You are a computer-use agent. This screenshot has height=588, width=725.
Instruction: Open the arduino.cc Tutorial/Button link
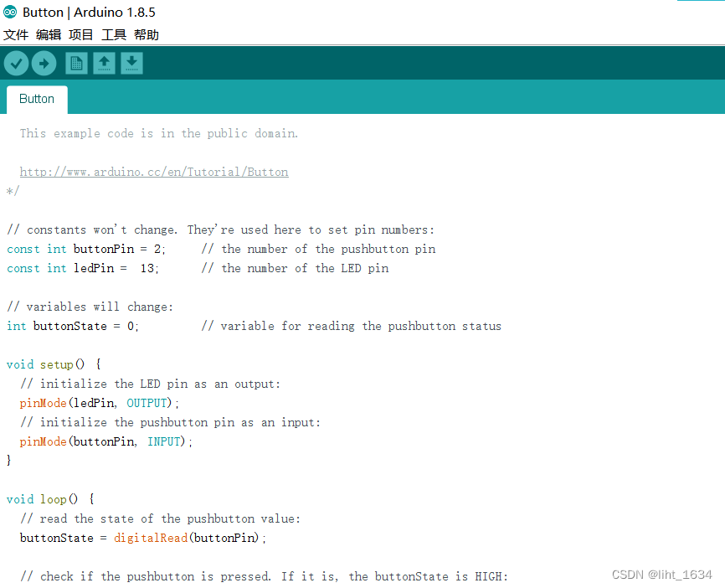[x=154, y=172]
